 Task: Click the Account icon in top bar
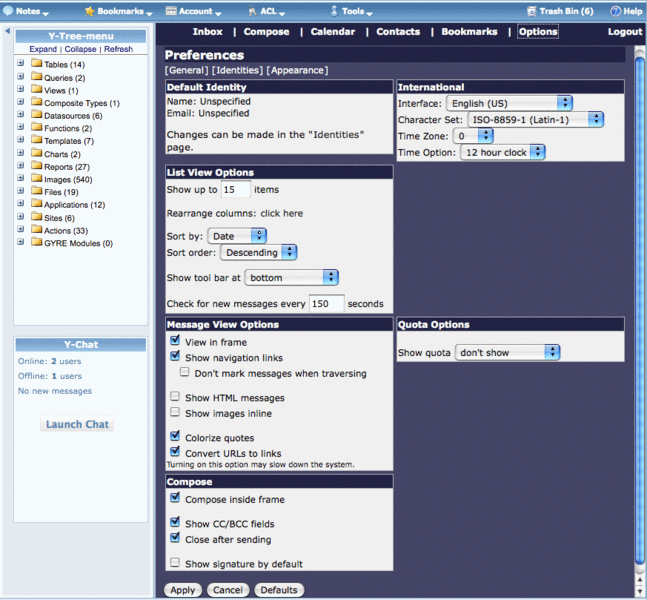click(x=171, y=11)
